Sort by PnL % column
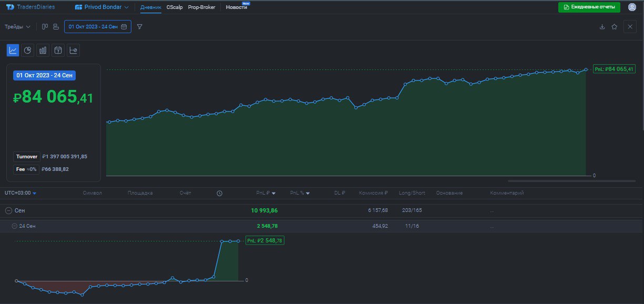The width and height of the screenshot is (644, 304). click(300, 193)
